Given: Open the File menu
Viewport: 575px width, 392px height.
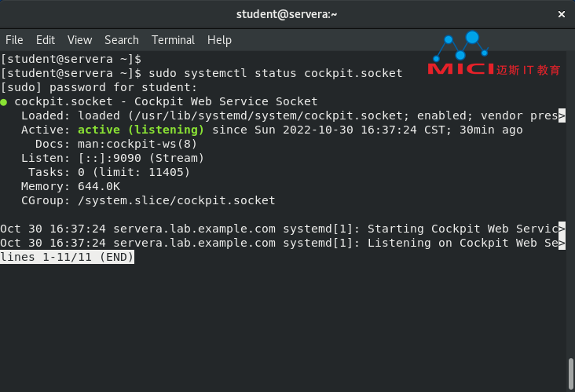Looking at the screenshot, I should click(14, 40).
